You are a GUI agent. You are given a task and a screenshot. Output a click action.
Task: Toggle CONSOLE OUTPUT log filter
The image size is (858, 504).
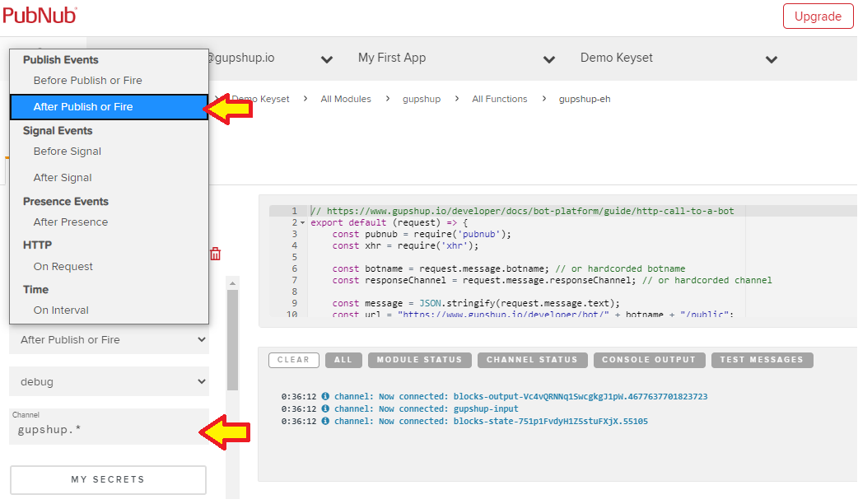pos(649,360)
